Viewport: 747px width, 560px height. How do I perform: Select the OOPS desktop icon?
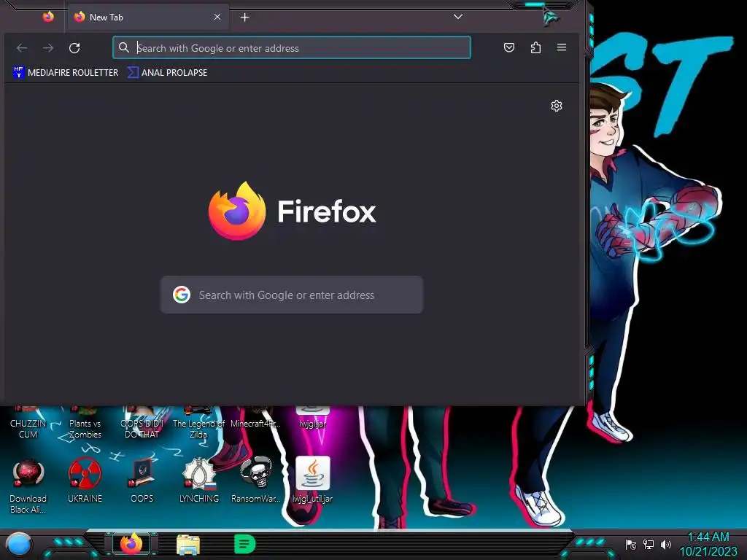click(142, 481)
